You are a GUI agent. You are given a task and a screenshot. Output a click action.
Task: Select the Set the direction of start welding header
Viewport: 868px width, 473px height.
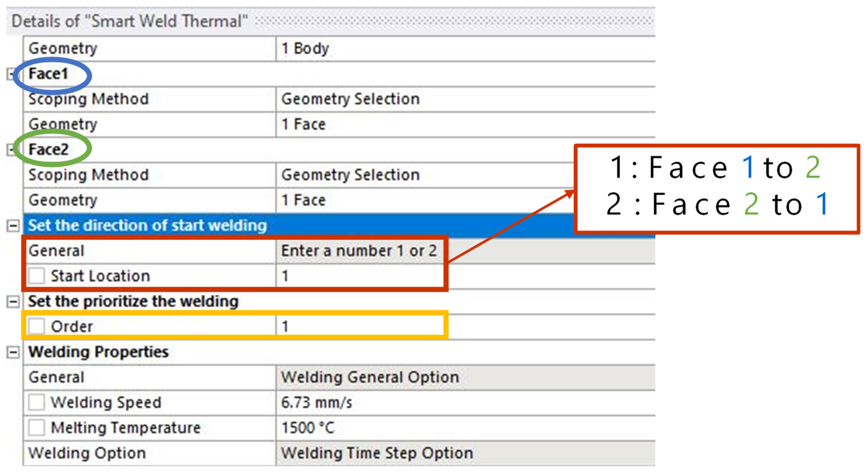[x=147, y=225]
